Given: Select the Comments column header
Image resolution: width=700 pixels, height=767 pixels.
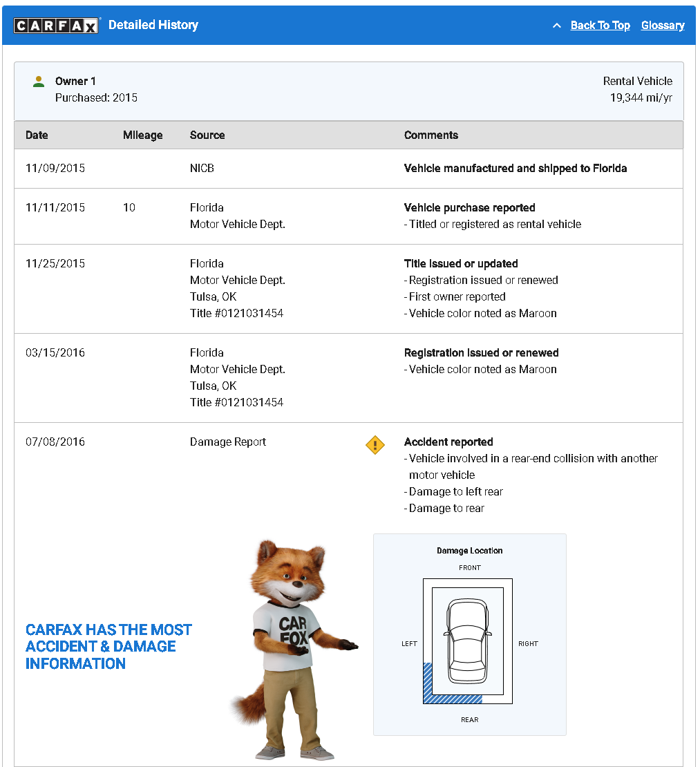Looking at the screenshot, I should pyautogui.click(x=431, y=135).
